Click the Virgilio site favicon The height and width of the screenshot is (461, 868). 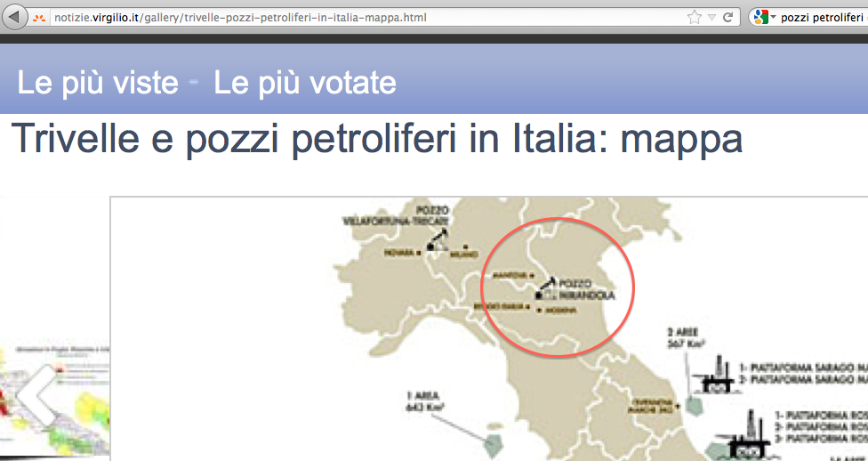[39, 17]
